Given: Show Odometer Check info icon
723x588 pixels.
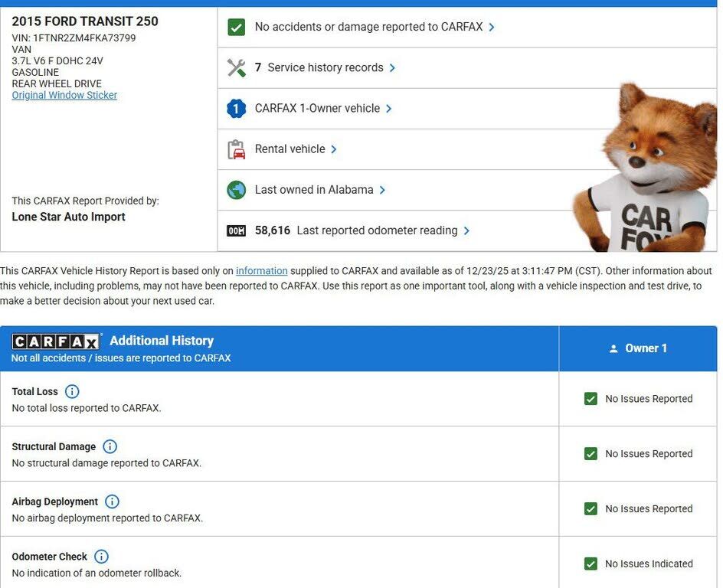Looking at the screenshot, I should point(101,557).
